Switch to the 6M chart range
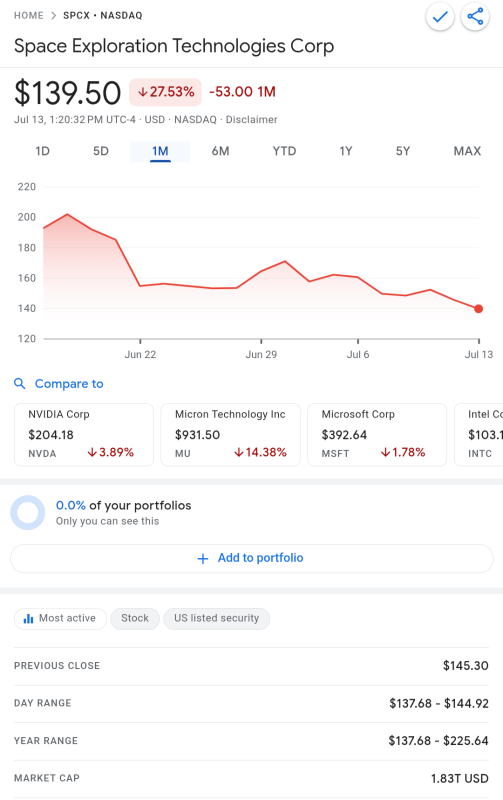The width and height of the screenshot is (503, 800). pyautogui.click(x=220, y=151)
